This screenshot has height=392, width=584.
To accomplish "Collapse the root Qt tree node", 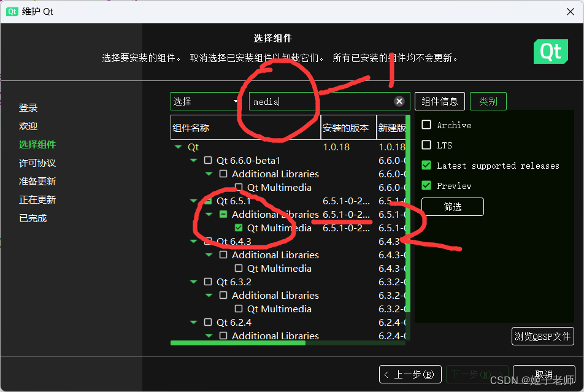I will click(177, 147).
